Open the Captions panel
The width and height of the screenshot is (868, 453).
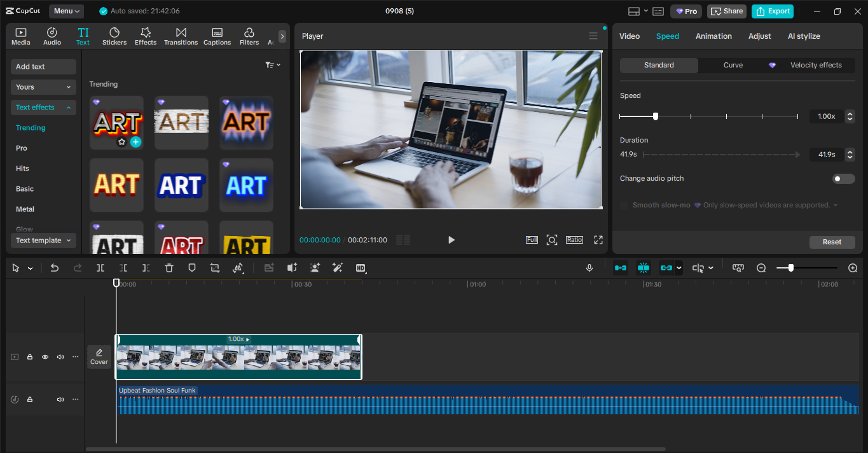[217, 36]
